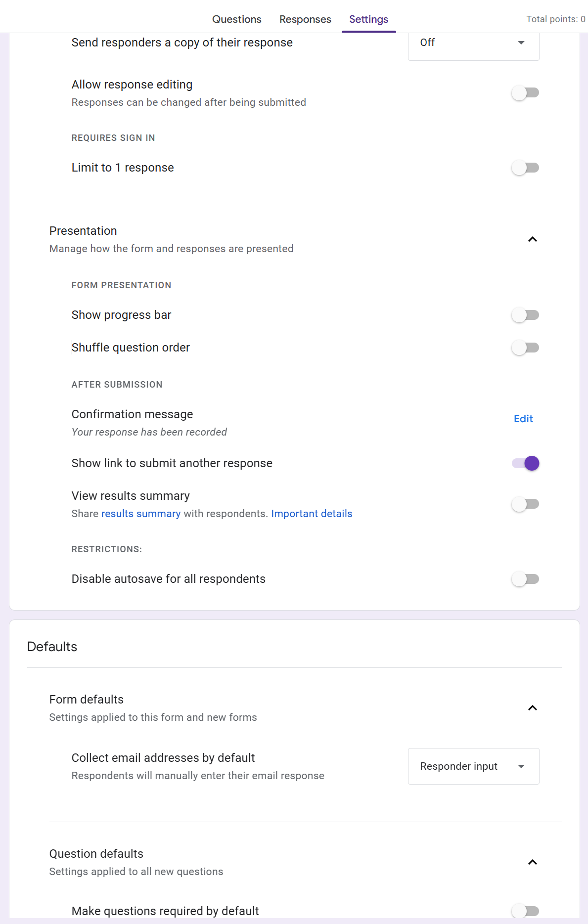Open the Important details link
588x924 pixels.
(312, 514)
